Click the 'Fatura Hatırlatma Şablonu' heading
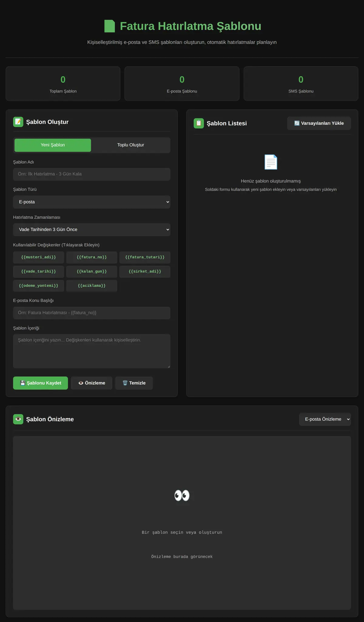The width and height of the screenshot is (364, 622). pos(190,26)
